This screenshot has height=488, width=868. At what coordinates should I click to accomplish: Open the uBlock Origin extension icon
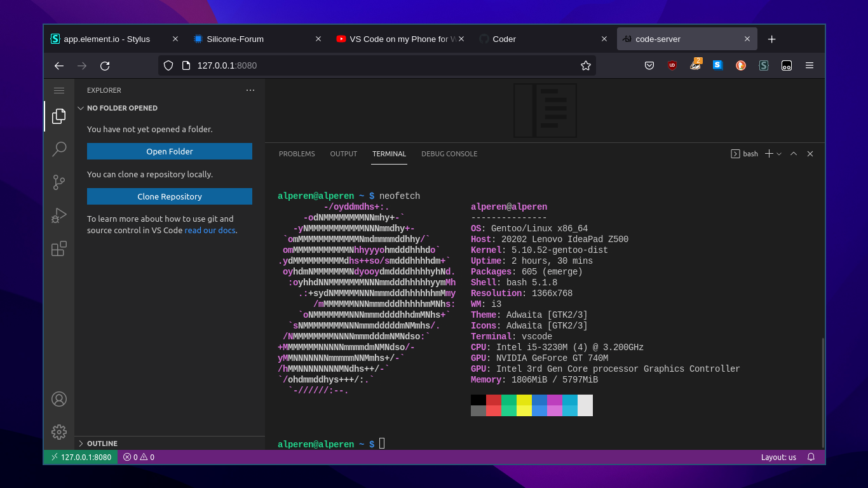coord(672,65)
